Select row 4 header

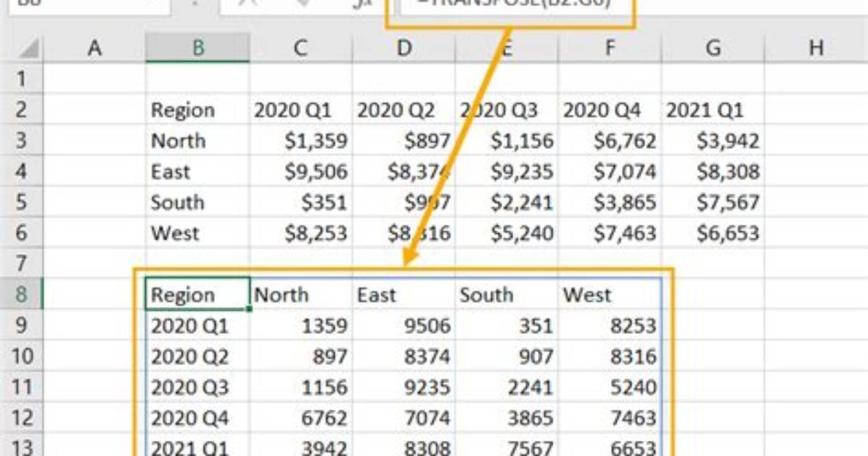coord(22,171)
